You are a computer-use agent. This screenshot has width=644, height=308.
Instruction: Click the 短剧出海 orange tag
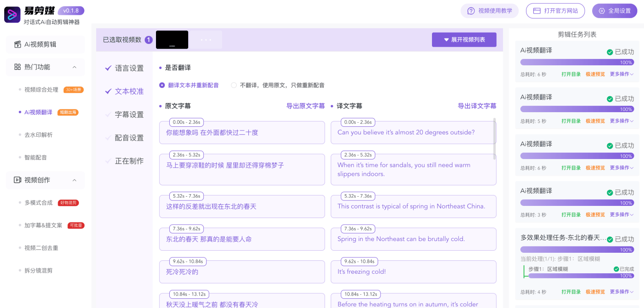tap(68, 112)
